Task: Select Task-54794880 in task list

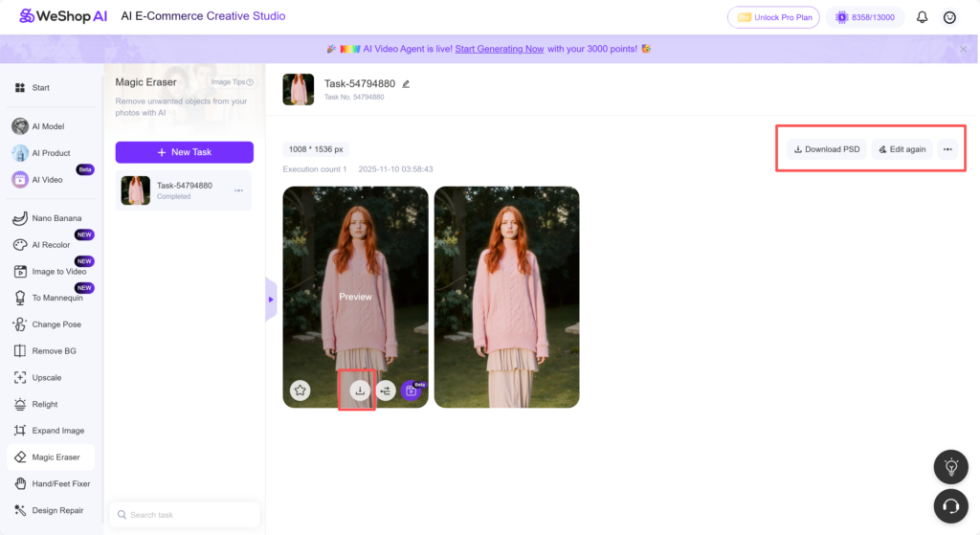Action: tap(184, 190)
